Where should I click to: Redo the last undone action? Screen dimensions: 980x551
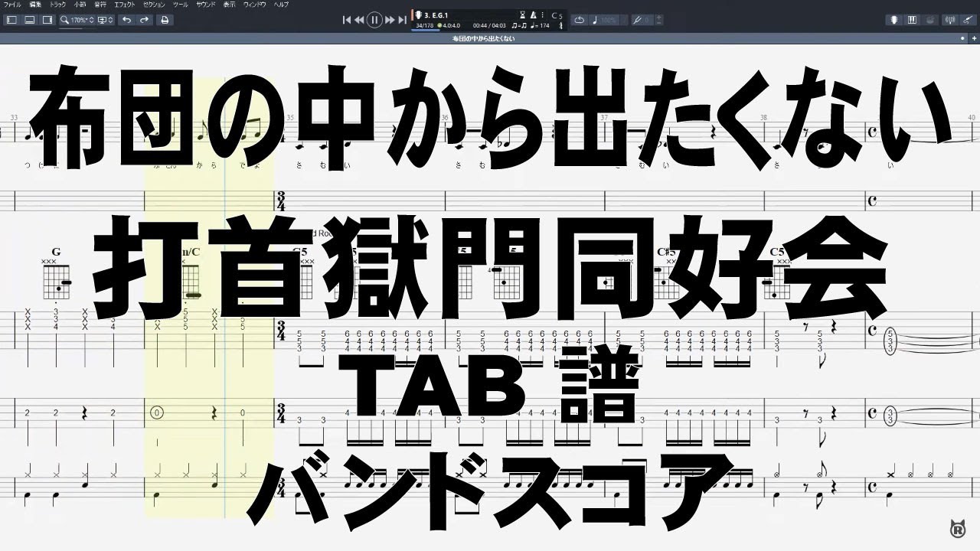[145, 20]
